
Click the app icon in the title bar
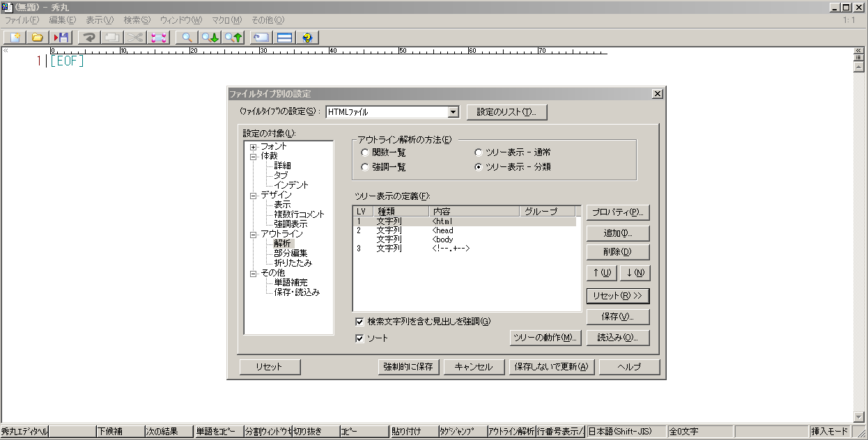pos(6,7)
